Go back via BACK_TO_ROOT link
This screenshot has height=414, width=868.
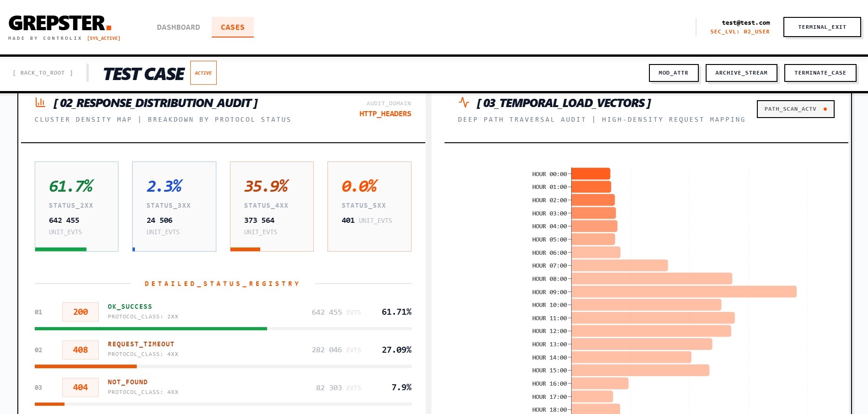coord(43,73)
